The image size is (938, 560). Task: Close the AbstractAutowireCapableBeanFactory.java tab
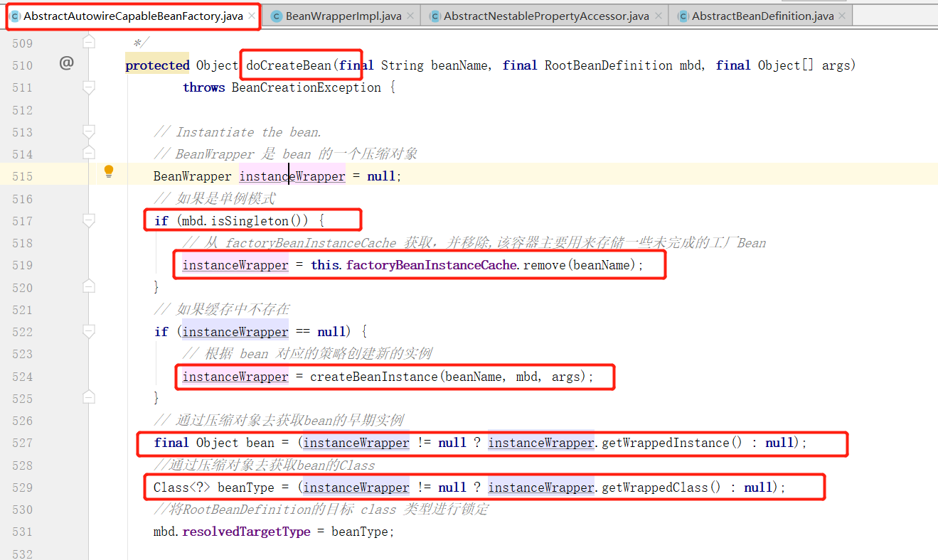(252, 16)
